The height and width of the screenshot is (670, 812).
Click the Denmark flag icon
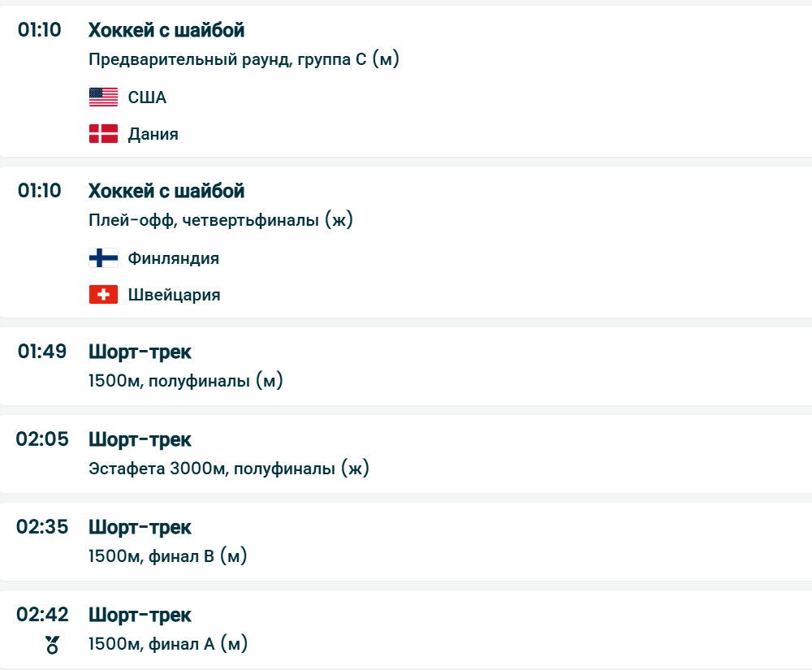[x=103, y=134]
